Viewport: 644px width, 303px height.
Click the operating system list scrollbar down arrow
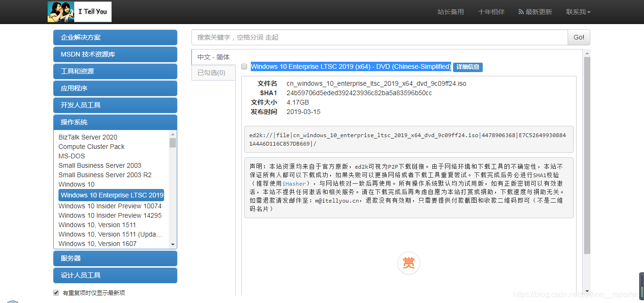pyautogui.click(x=173, y=245)
